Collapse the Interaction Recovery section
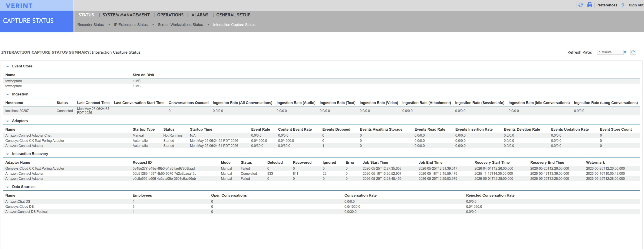Image resolution: width=644 pixels, height=249 pixels. (7, 154)
